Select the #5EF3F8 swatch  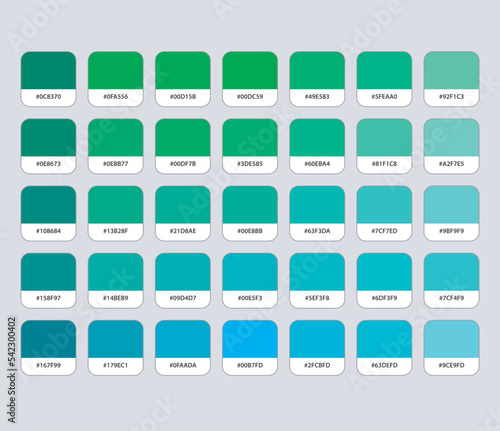[317, 281]
